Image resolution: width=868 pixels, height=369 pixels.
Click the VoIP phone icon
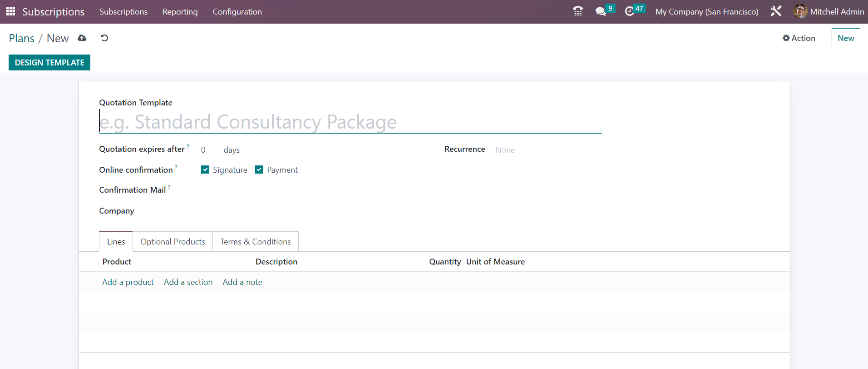tap(577, 11)
